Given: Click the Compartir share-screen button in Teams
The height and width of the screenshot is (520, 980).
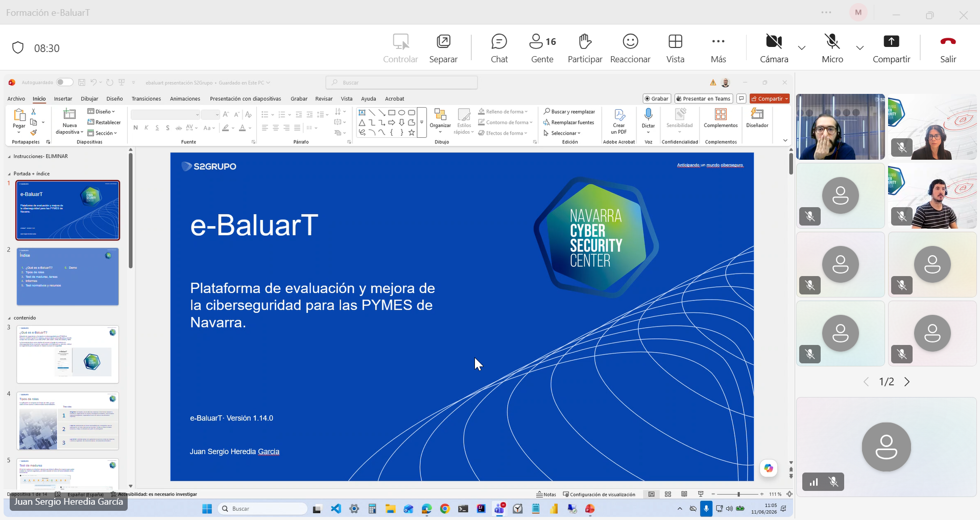Looking at the screenshot, I should [x=891, y=48].
